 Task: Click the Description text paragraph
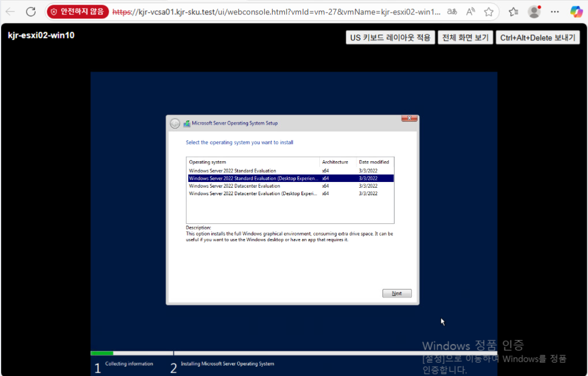pos(289,237)
